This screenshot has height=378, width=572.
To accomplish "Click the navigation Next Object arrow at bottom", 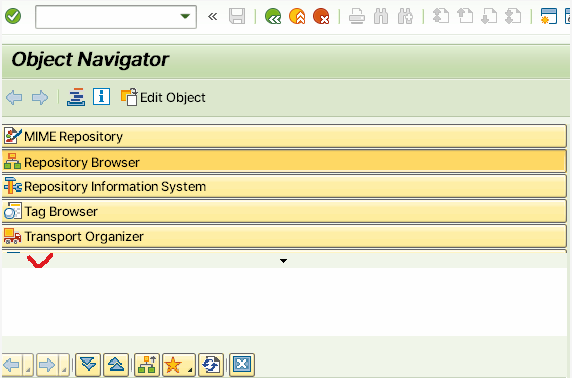I will [47, 365].
